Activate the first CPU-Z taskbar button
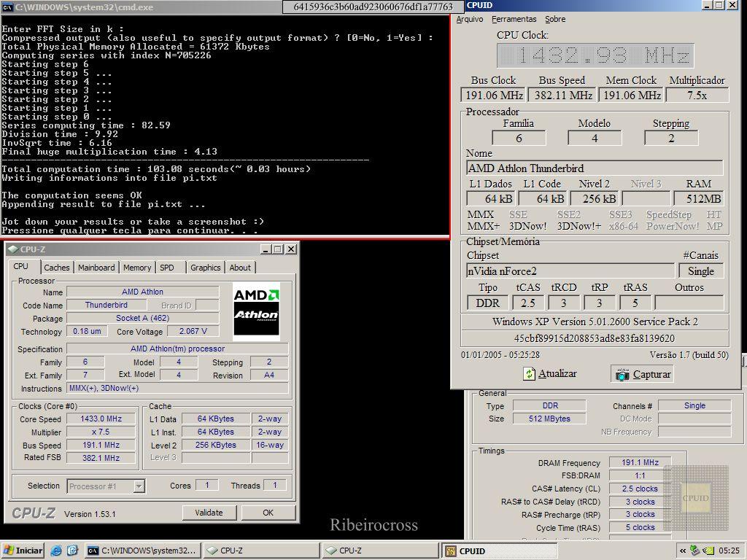 [x=262, y=551]
